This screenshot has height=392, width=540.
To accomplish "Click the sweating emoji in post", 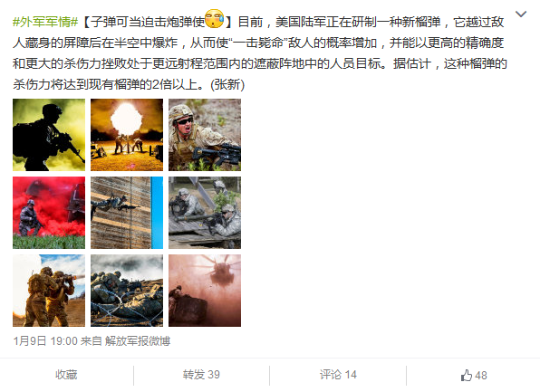I will point(214,19).
